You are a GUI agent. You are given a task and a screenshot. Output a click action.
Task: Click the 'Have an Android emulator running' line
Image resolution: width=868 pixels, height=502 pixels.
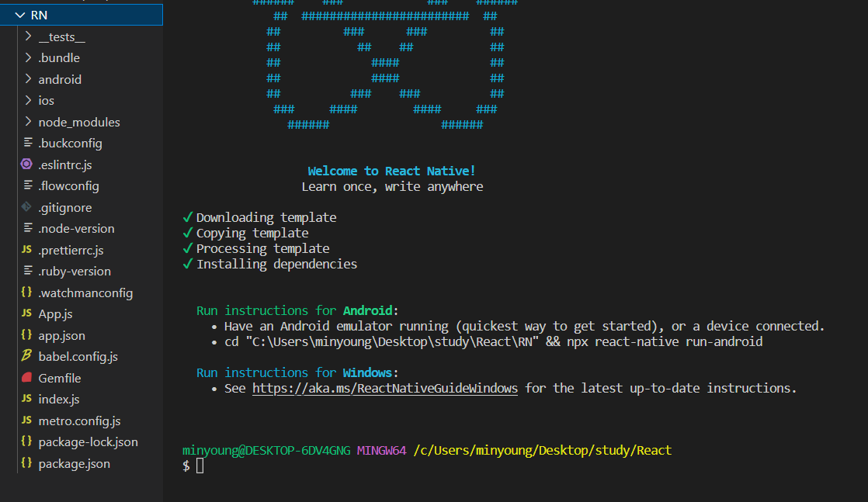coord(524,326)
